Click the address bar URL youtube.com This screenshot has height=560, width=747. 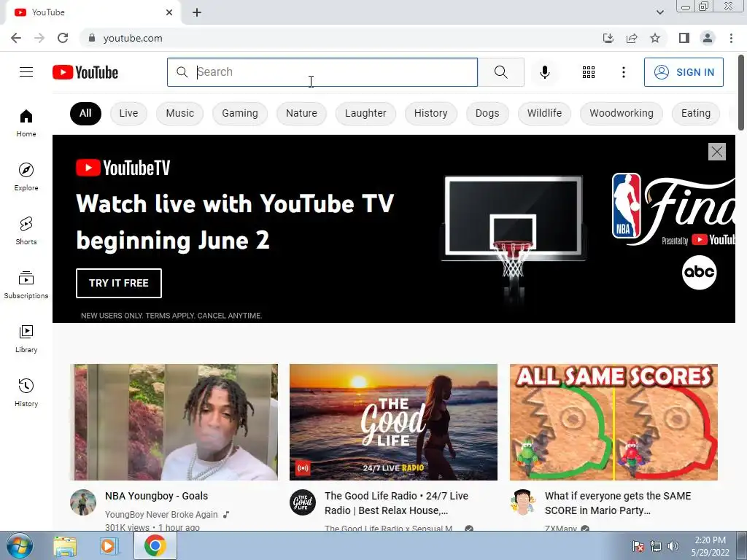[133, 38]
